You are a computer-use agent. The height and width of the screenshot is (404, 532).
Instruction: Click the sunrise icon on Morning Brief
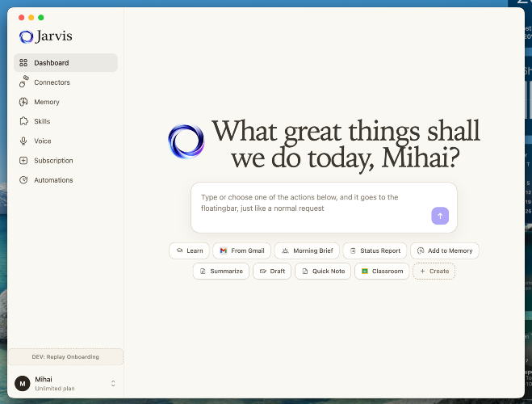point(285,250)
